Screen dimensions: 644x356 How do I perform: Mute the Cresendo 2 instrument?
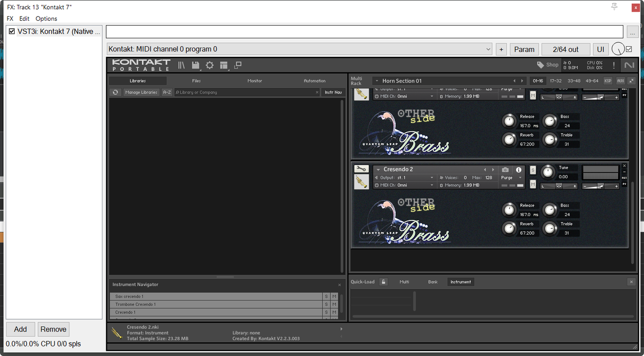click(x=533, y=184)
